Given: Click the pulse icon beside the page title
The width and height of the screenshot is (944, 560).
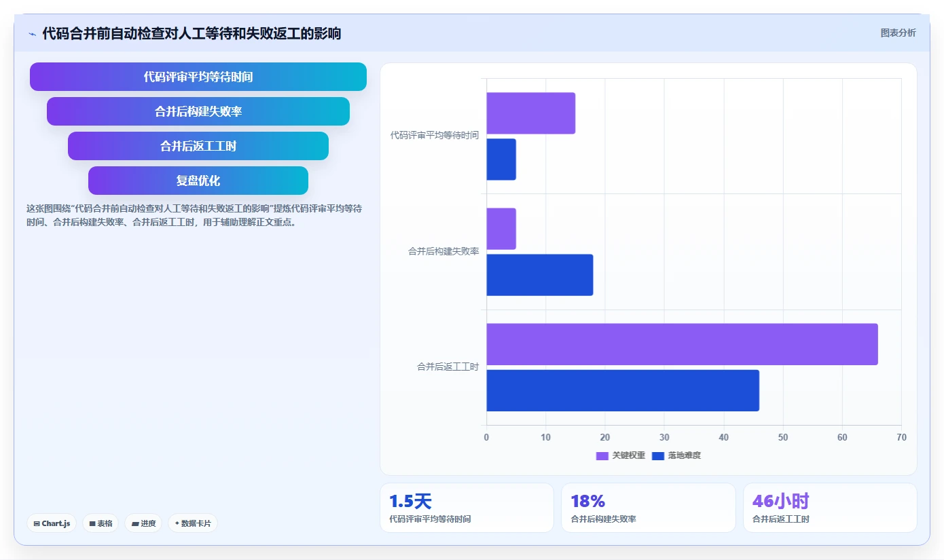Looking at the screenshot, I should (x=33, y=33).
